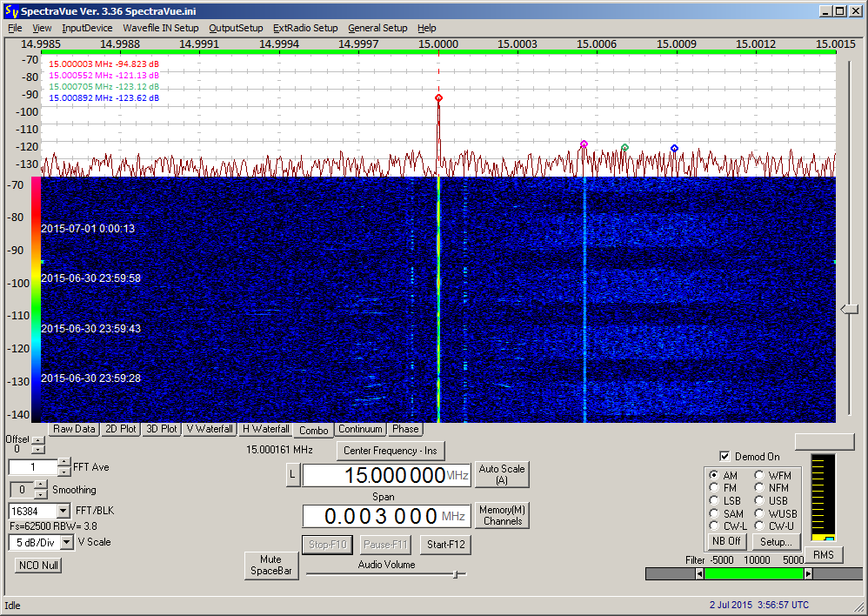
Task: Select SAM demodulation mode
Action: 714,513
